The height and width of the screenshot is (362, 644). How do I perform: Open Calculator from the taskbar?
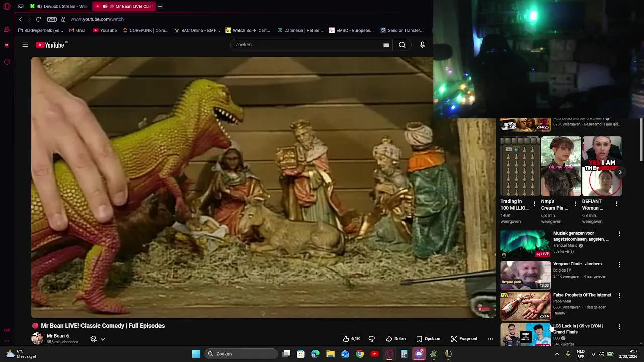click(x=404, y=354)
